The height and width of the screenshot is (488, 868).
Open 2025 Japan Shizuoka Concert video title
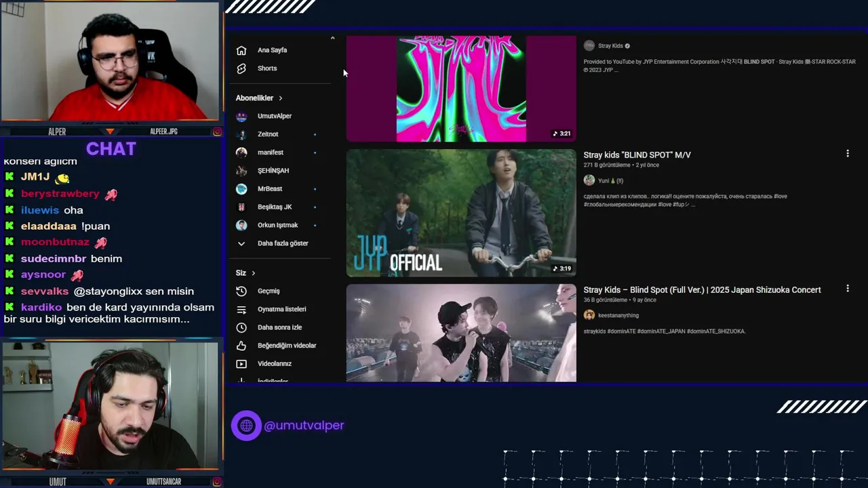[702, 290]
